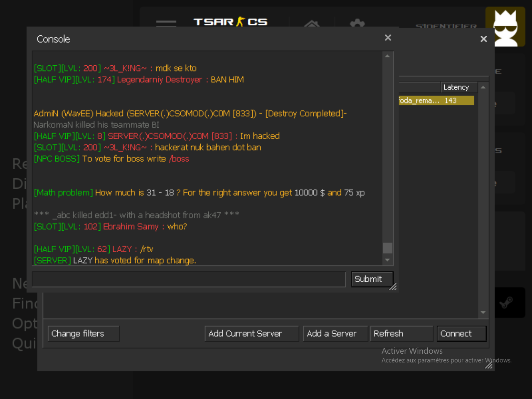Open Change filters
Viewport: 532px width, 399px height.
[84, 334]
